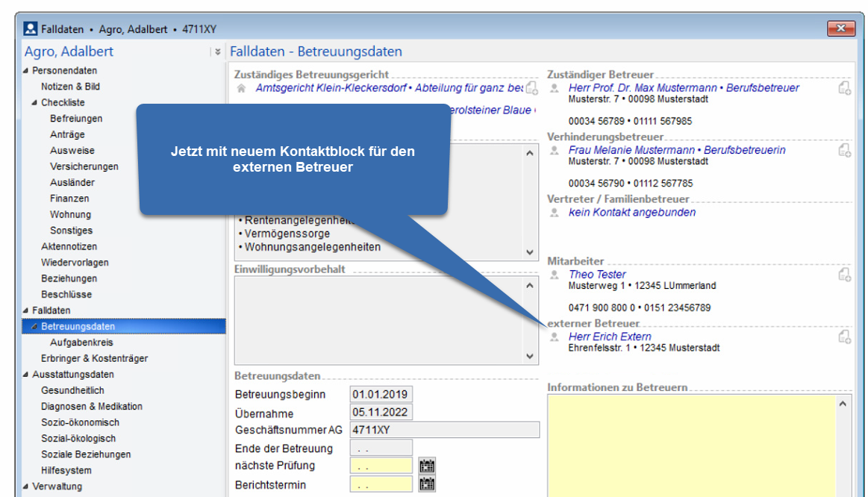The width and height of the screenshot is (868, 497).
Task: Open Aufgabenkreis under Betreuungsdaten
Action: point(81,343)
